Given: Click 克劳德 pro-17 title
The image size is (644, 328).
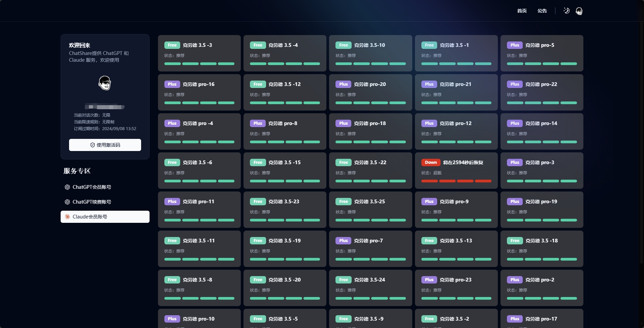Looking at the screenshot, I should [x=541, y=319].
